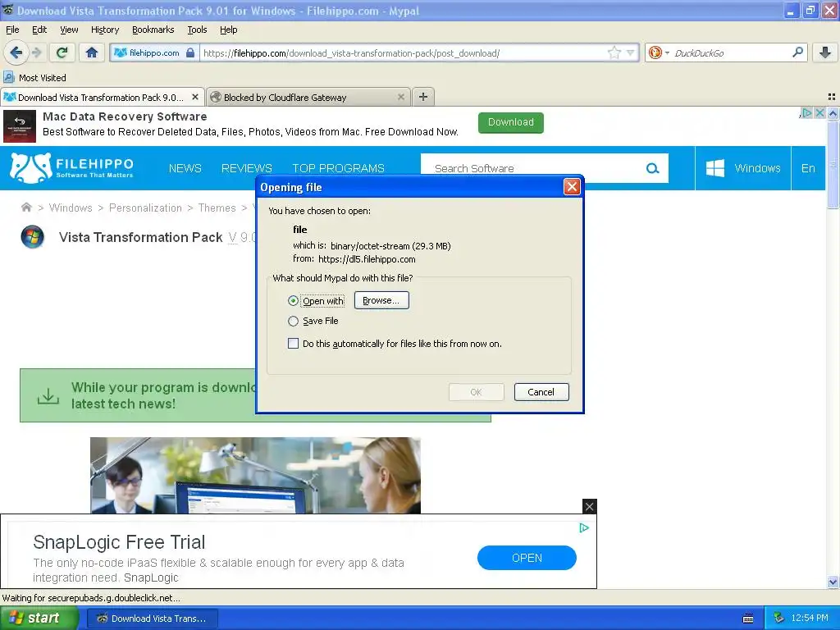This screenshot has width=840, height=630.
Task: Select the Open with radio button
Action: coord(293,300)
